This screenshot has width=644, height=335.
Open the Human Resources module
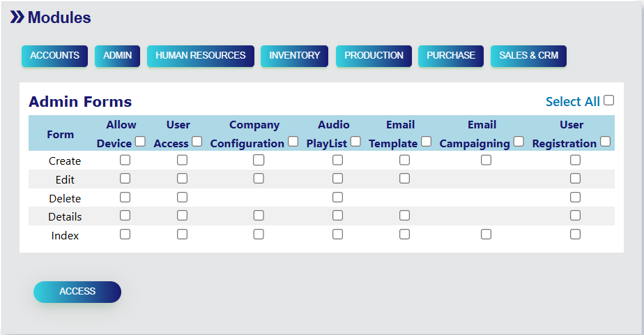click(201, 56)
